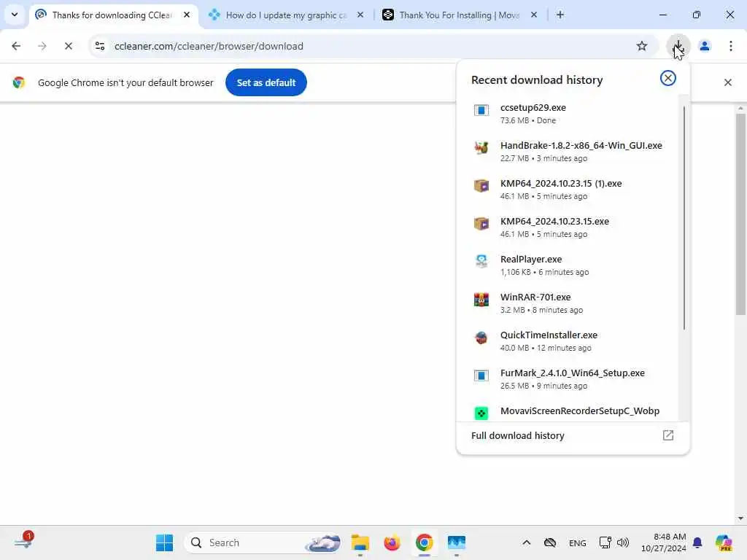Close the CCleaner download tab
The height and width of the screenshot is (560, 747).
187,15
